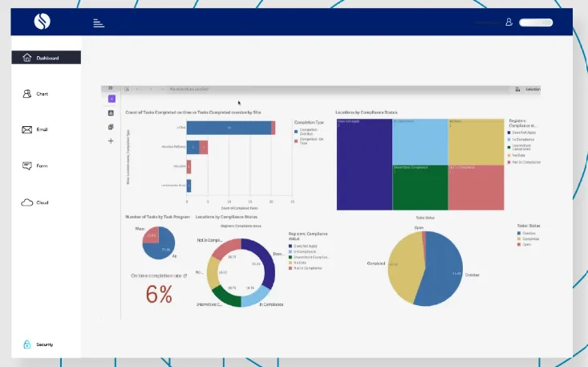Screen dimensions: 588x367
Task: Select Not In Compliance in treemap legend
Action: tap(524, 162)
